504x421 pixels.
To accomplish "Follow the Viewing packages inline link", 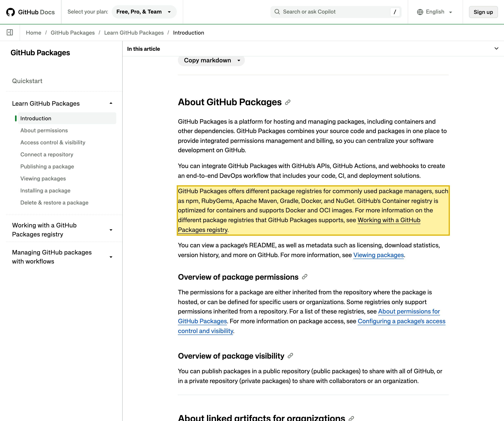I will [379, 255].
